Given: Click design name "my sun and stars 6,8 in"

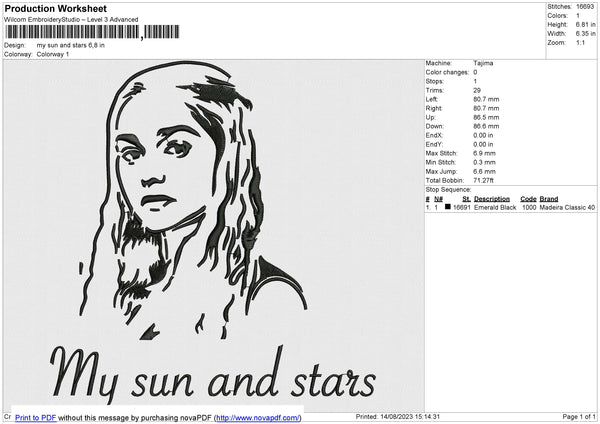Looking at the screenshot, I should (x=70, y=45).
